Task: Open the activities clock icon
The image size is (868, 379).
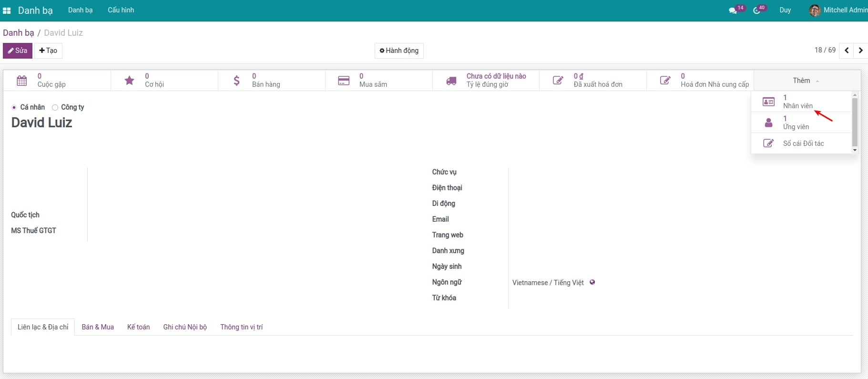Action: click(x=756, y=10)
